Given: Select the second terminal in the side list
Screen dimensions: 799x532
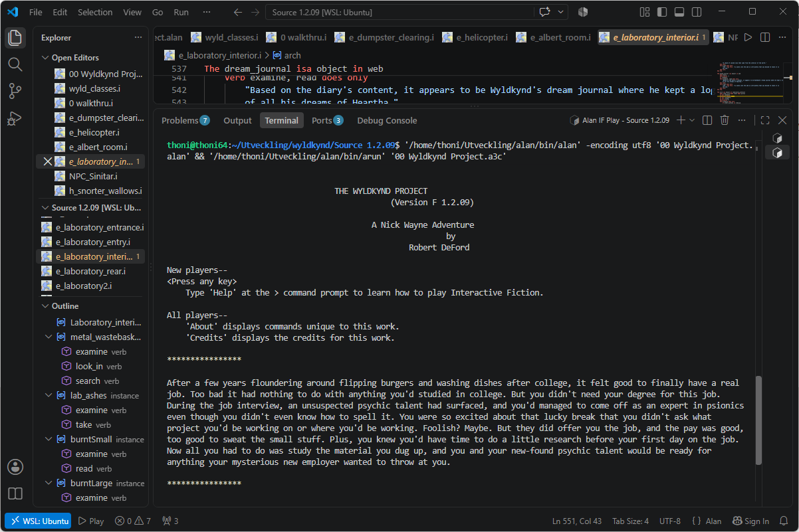Looking at the screenshot, I should tap(776, 153).
